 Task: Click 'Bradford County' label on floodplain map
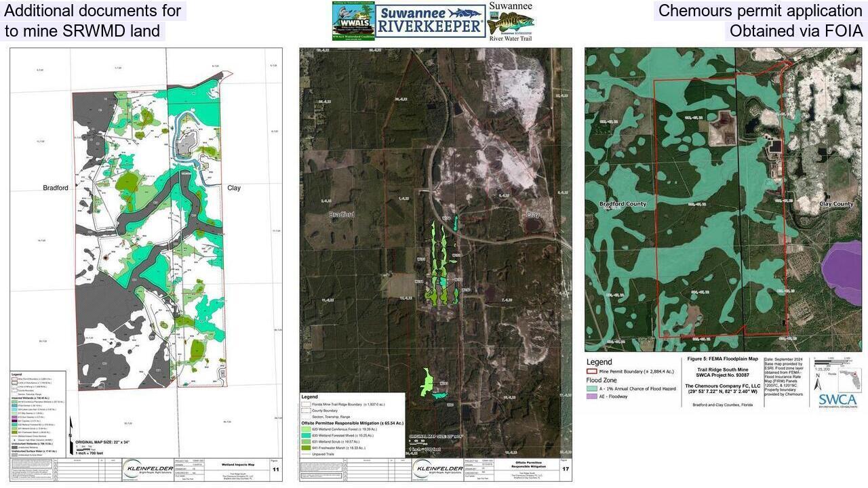point(623,203)
